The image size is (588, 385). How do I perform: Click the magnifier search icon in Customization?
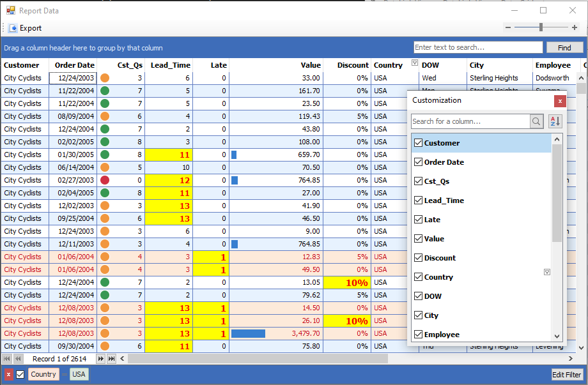537,121
